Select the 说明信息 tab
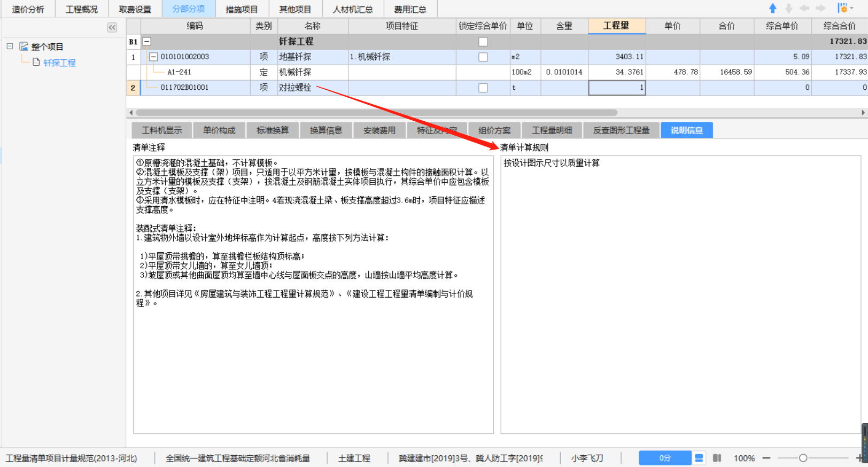Screen dimensions: 868x467 click(x=687, y=130)
